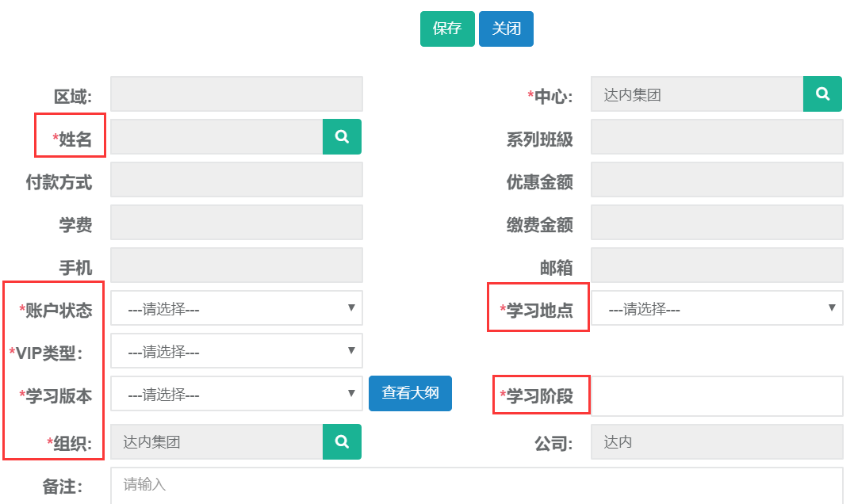Viewport: 854px width, 504px height.
Task: Focus the 学习阶段 input field
Action: click(x=716, y=396)
